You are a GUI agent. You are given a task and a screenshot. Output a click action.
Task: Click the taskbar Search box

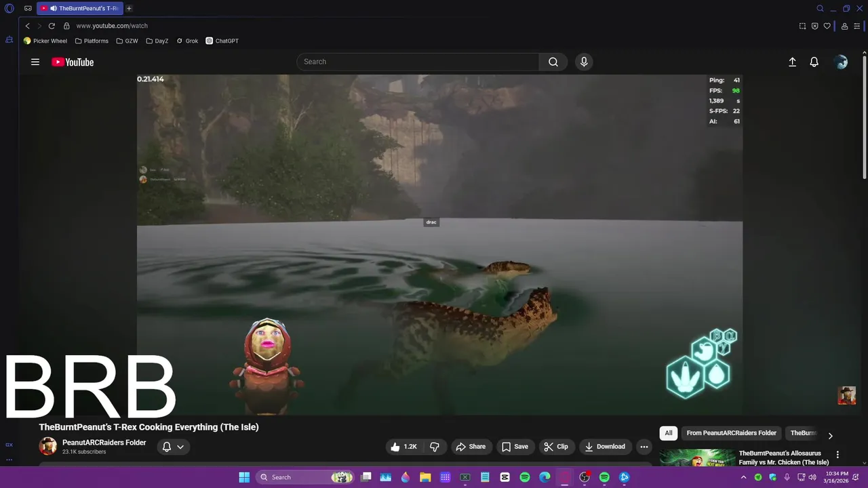point(307,477)
